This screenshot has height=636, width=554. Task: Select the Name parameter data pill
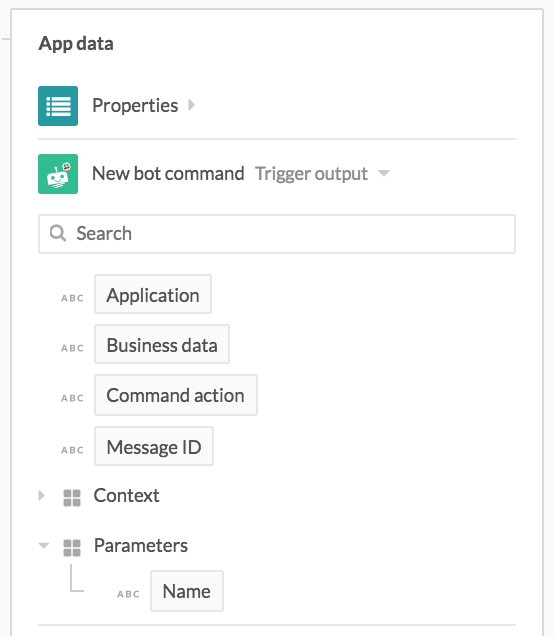(x=187, y=591)
